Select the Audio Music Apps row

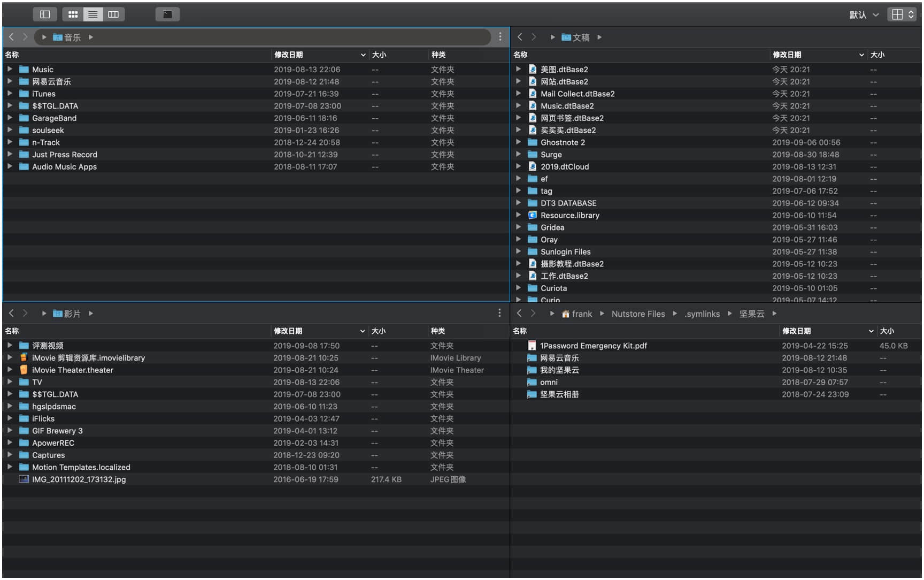pos(256,166)
